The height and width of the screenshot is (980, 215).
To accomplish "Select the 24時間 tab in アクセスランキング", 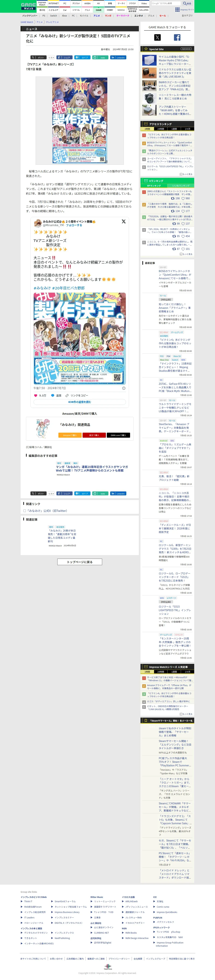I will point(161,129).
